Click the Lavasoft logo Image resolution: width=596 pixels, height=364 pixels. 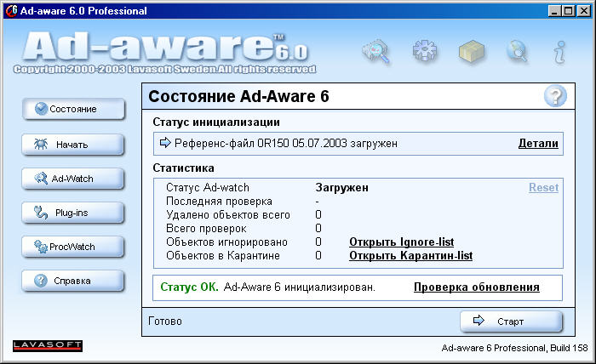[x=48, y=345]
